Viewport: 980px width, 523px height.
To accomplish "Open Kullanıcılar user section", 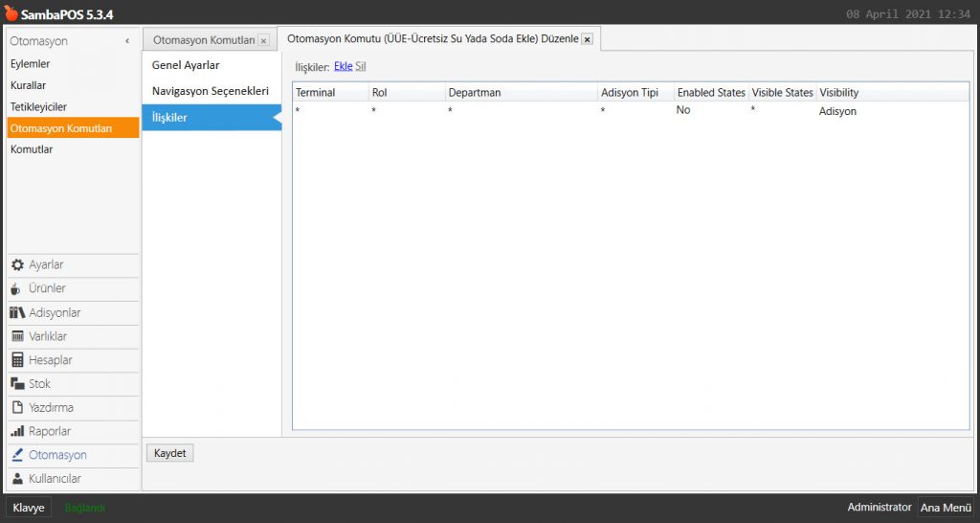I will (x=55, y=479).
